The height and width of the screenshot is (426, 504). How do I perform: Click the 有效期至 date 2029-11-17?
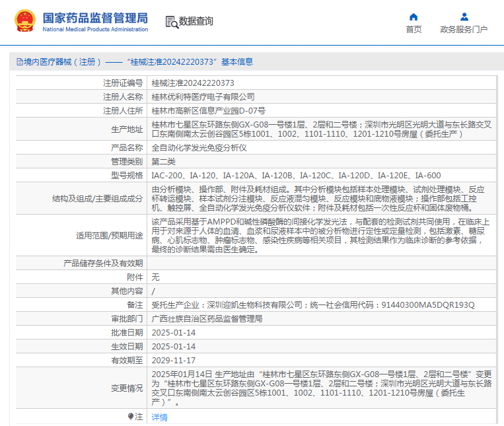click(174, 360)
